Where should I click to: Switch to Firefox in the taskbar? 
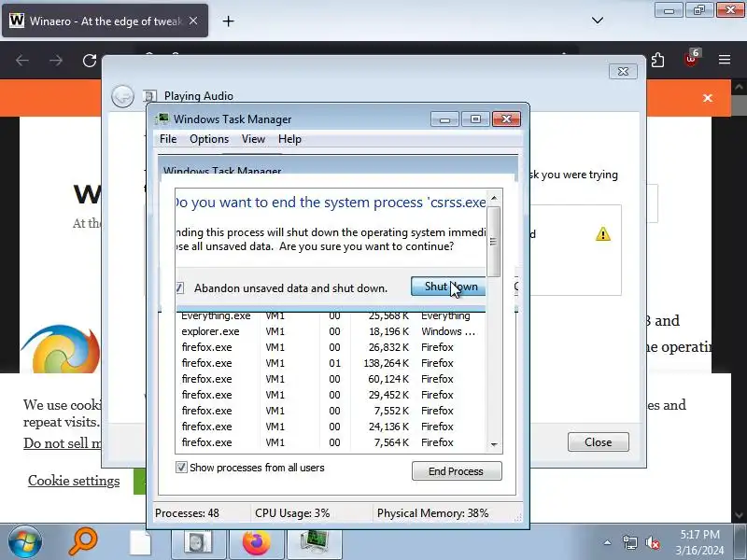coord(256,542)
